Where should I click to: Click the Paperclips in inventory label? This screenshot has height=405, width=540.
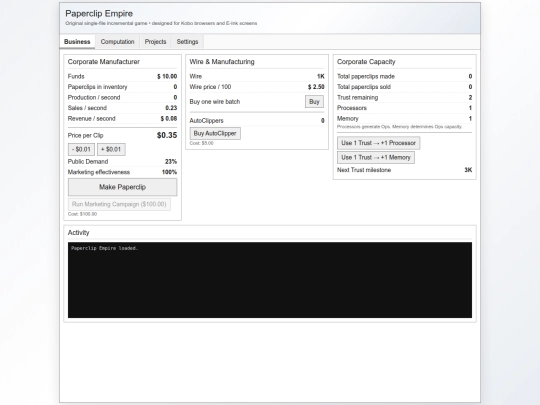[97, 87]
